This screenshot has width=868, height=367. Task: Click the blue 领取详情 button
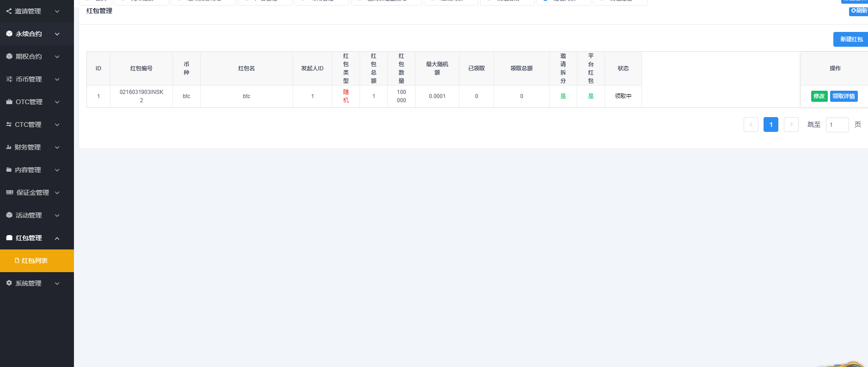tap(844, 96)
